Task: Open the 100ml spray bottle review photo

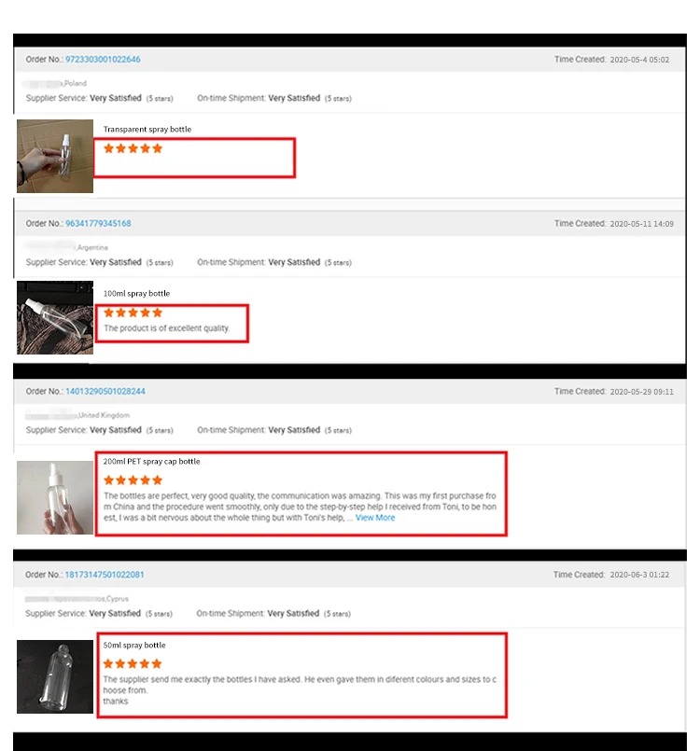Action: click(x=55, y=317)
